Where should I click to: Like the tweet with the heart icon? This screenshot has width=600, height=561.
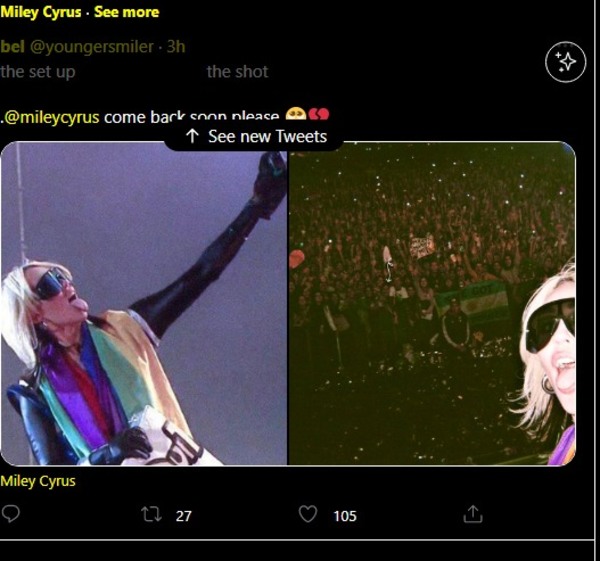308,514
